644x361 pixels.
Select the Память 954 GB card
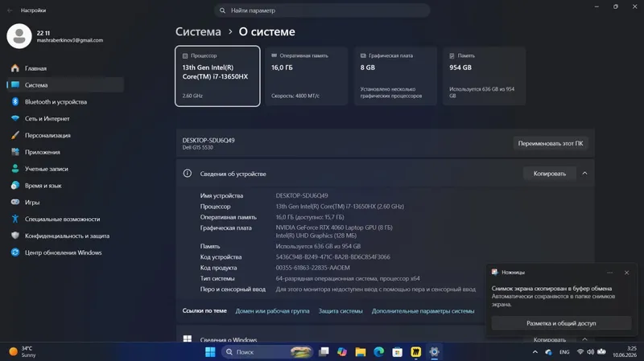click(485, 76)
